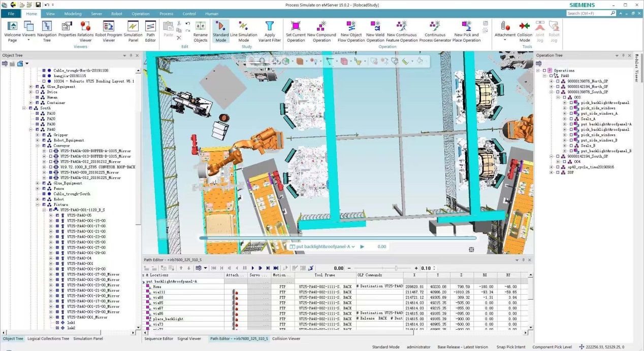This screenshot has width=644, height=351.
Task: Switch to Line Simulation Mode
Action: pos(244,31)
